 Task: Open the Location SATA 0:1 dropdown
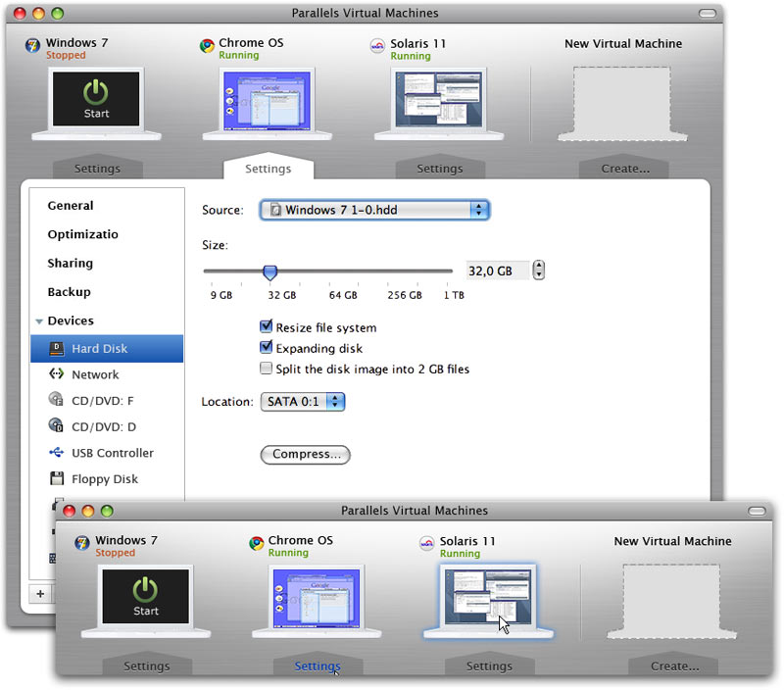coord(302,402)
